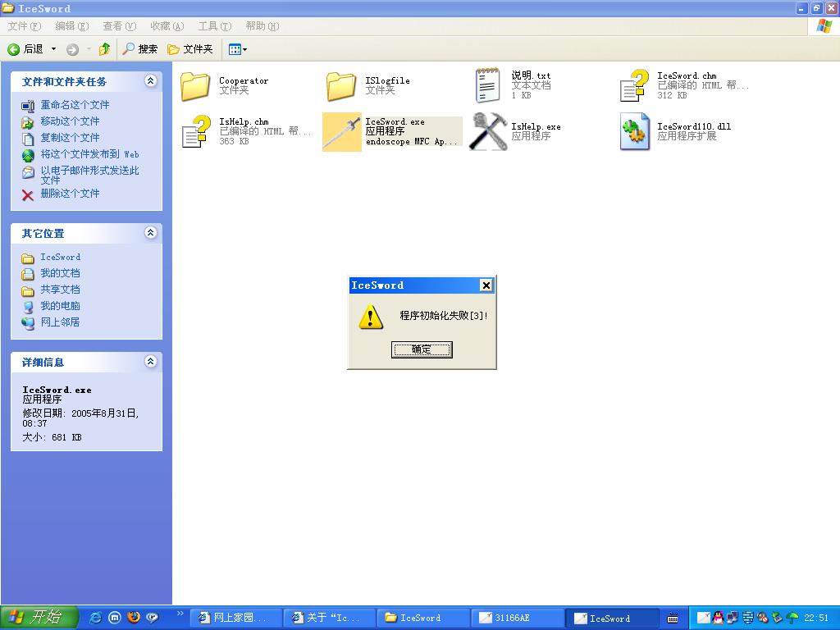
Task: Select the IceSword.chm help file icon
Action: [634, 85]
